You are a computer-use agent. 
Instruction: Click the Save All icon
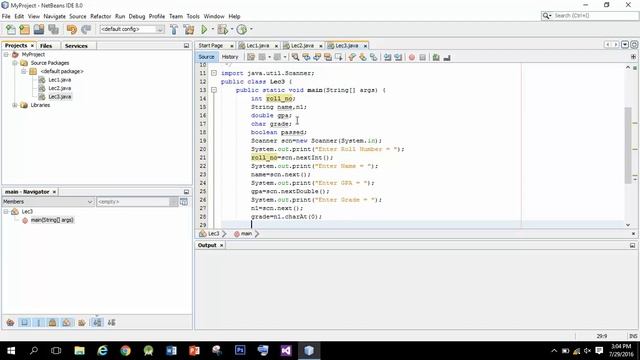[53, 29]
